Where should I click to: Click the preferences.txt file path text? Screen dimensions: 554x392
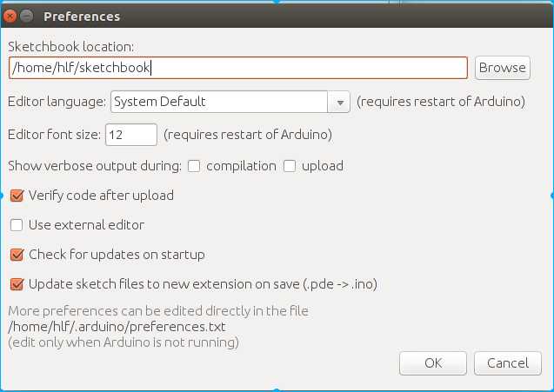[x=117, y=327]
